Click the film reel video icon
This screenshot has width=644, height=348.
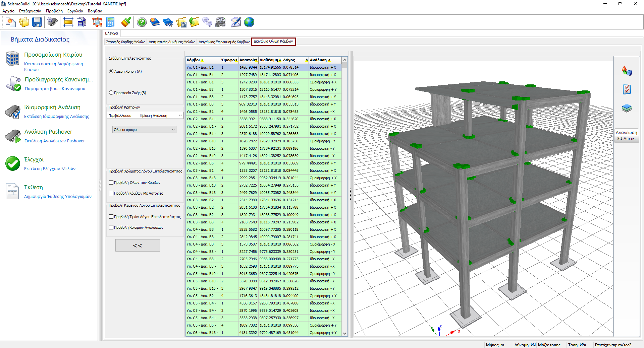pos(220,22)
